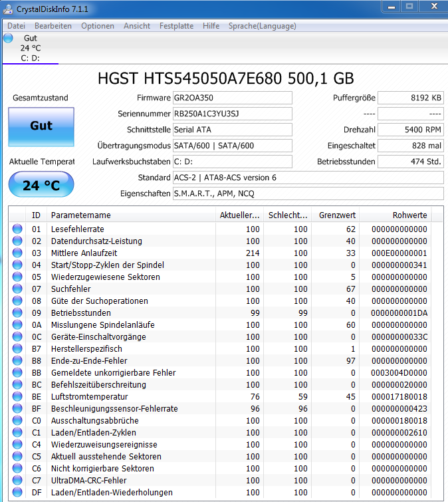Image resolution: width=448 pixels, height=502 pixels.
Task: Select the 'UltraDMA-CRC-Fehler' parameter name
Action: coord(89,481)
